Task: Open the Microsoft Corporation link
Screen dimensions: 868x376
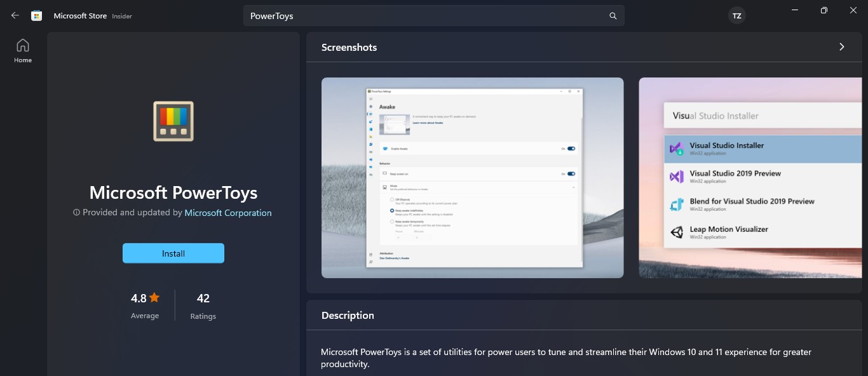Action: [227, 213]
